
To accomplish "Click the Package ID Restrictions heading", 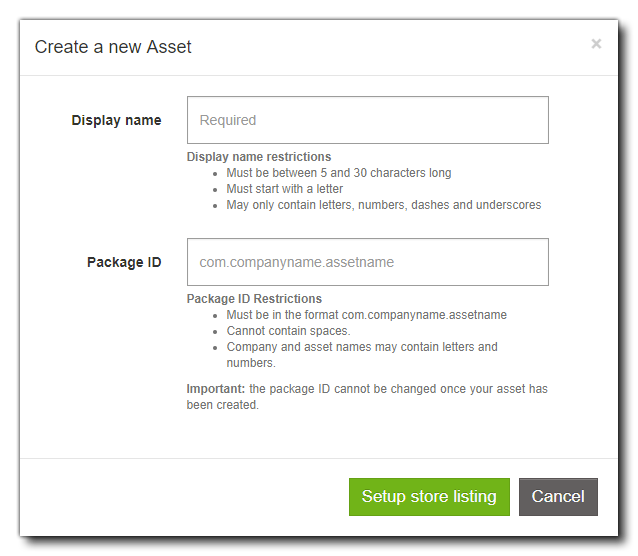I will (254, 299).
